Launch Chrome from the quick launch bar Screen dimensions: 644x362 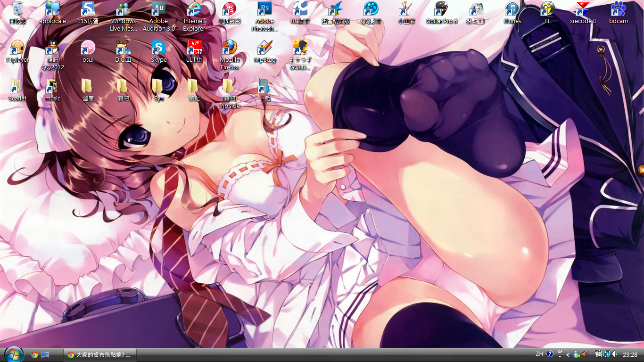coord(34,355)
